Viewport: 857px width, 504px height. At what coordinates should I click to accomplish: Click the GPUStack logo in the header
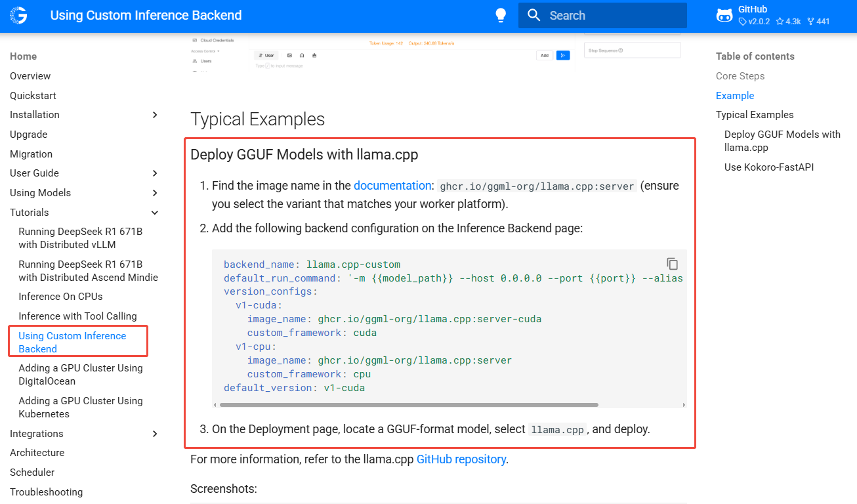click(18, 16)
